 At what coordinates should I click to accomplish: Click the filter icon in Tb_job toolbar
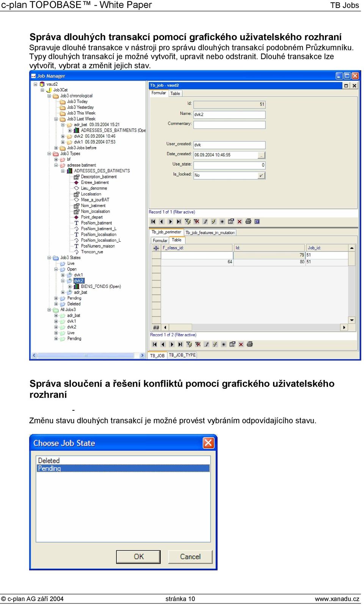click(x=188, y=222)
